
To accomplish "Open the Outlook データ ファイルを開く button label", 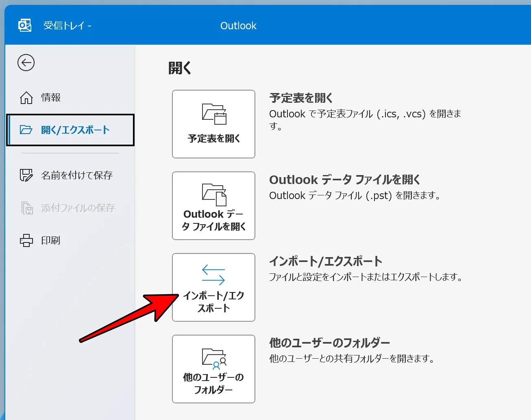I will (x=214, y=220).
